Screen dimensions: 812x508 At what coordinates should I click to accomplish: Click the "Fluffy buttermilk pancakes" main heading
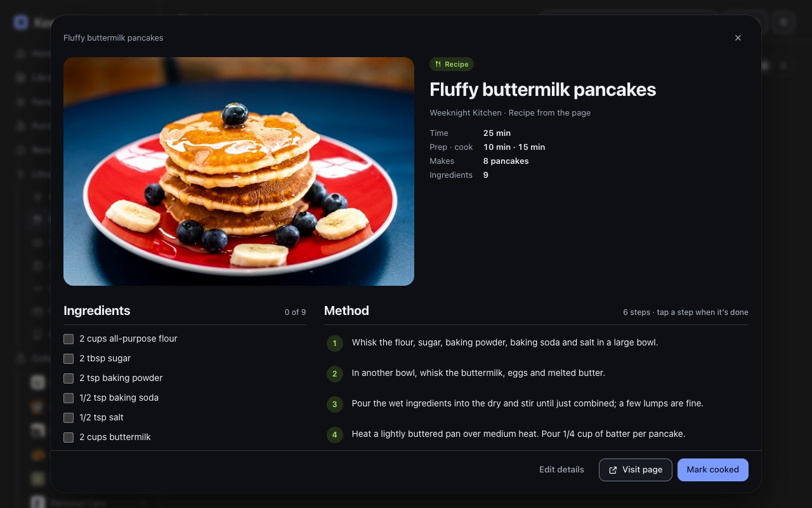542,90
